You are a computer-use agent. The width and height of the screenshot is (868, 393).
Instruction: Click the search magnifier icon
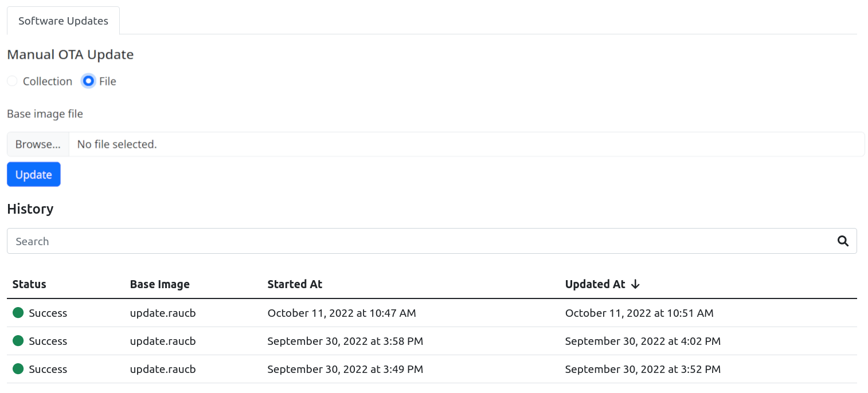click(x=843, y=241)
